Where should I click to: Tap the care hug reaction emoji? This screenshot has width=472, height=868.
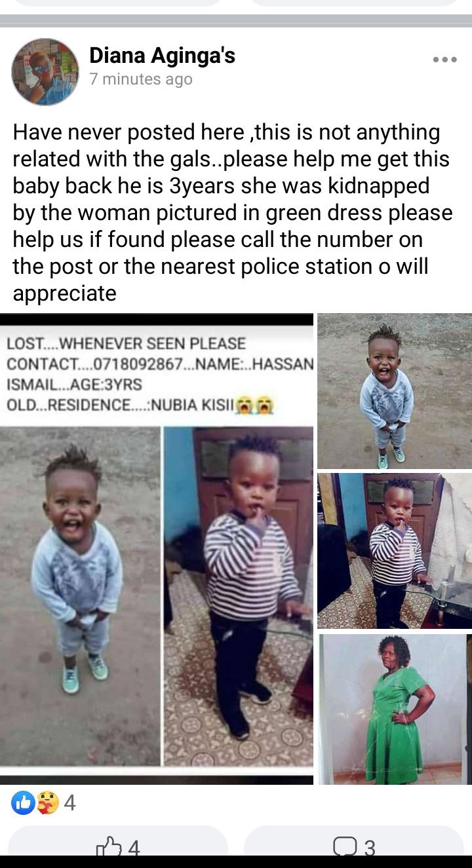[48, 802]
